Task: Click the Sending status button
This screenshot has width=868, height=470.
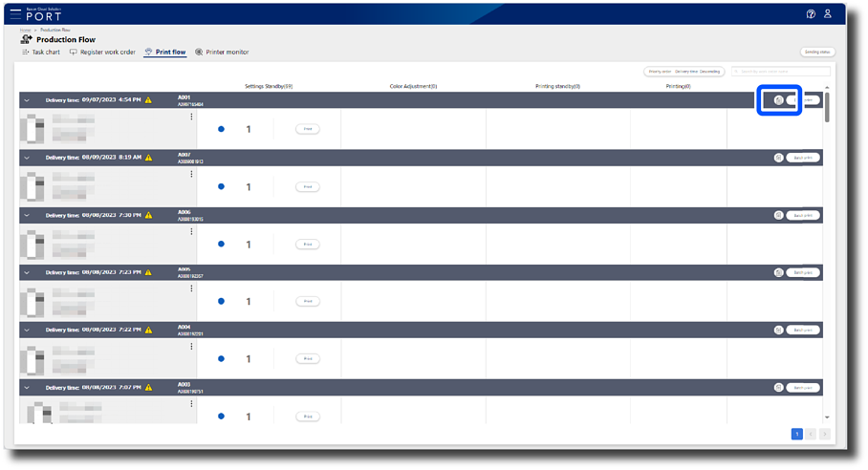Action: [816, 53]
